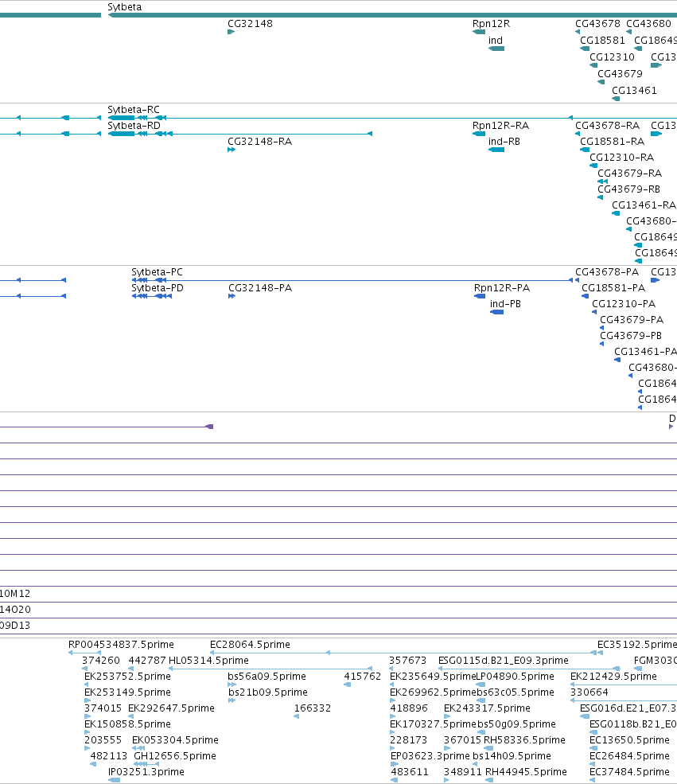The width and height of the screenshot is (677, 784).
Task: Open the EC26484.5prime EST label
Action: [x=629, y=756]
